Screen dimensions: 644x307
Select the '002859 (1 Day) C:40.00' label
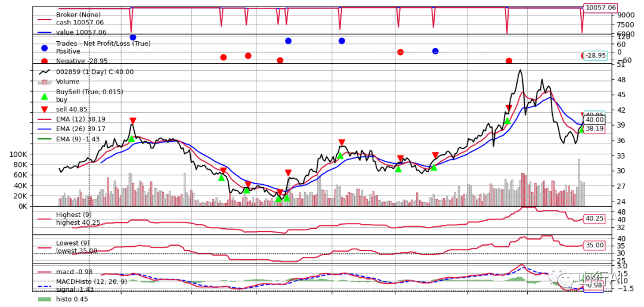tap(95, 72)
